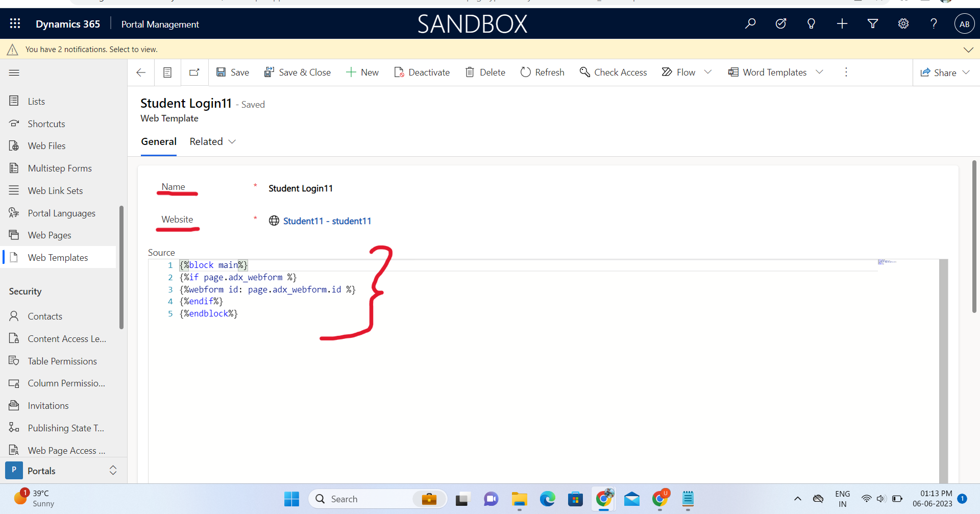Click the Portal Management app name
Viewport: 980px width, 514px height.
[x=160, y=24]
